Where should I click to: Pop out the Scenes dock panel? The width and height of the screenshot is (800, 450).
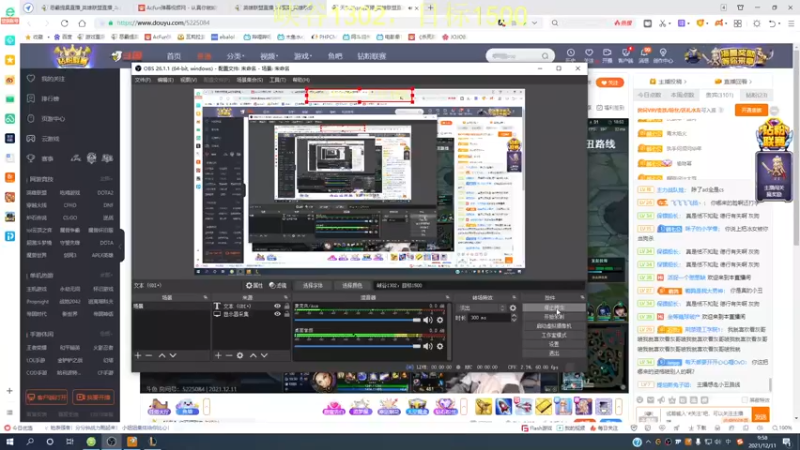205,297
